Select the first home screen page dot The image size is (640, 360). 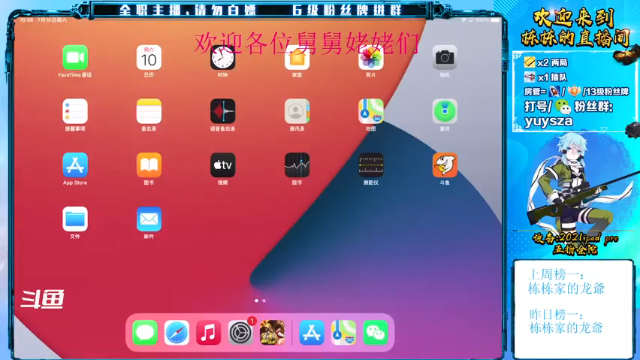tap(256, 300)
